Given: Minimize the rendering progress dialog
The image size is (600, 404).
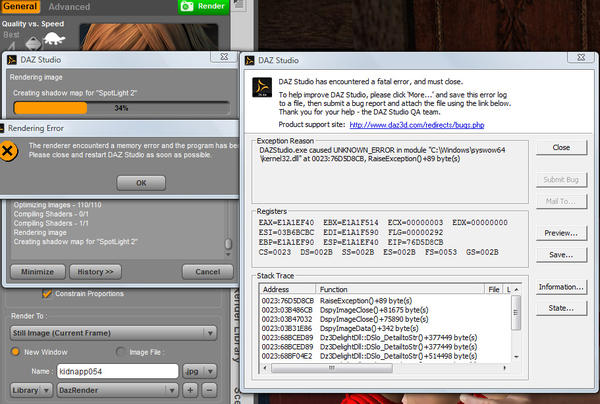Looking at the screenshot, I should click(38, 272).
